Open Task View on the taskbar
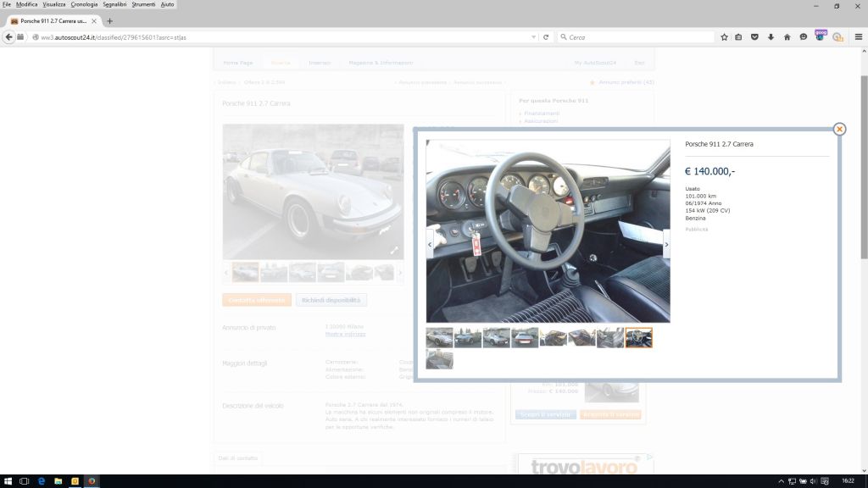 click(x=24, y=481)
